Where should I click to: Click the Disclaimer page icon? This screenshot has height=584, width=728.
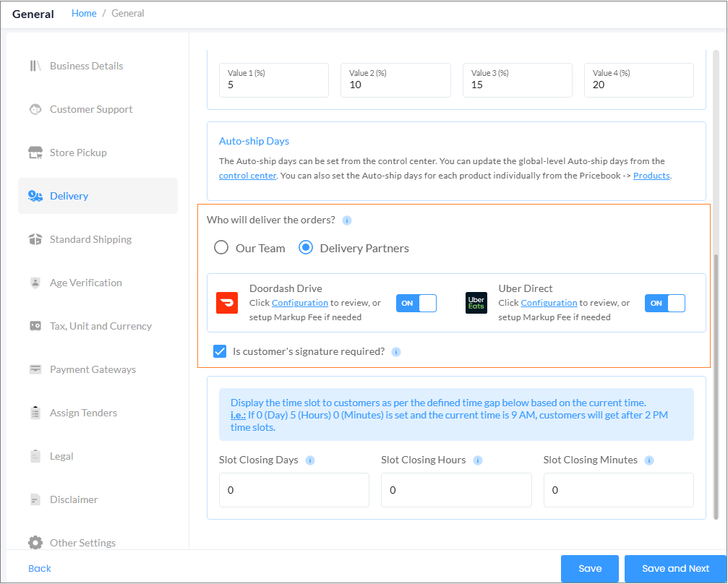click(35, 499)
